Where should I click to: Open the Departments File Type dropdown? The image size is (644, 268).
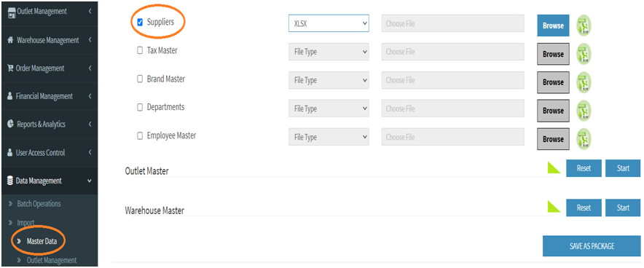tap(329, 109)
